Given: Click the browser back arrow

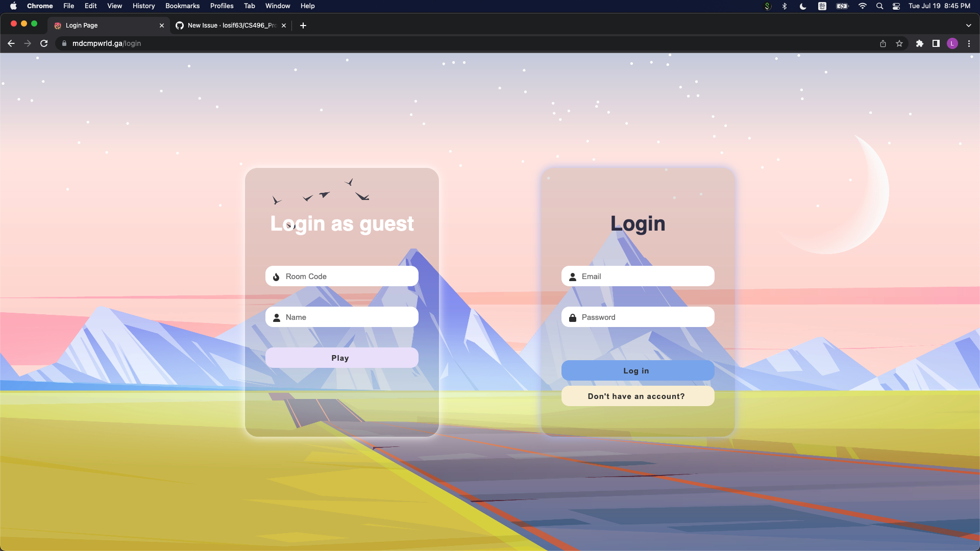Looking at the screenshot, I should [x=11, y=43].
